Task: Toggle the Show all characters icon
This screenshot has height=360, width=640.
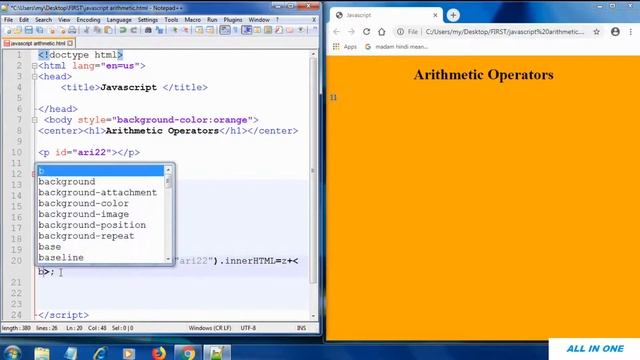Action: (x=236, y=30)
